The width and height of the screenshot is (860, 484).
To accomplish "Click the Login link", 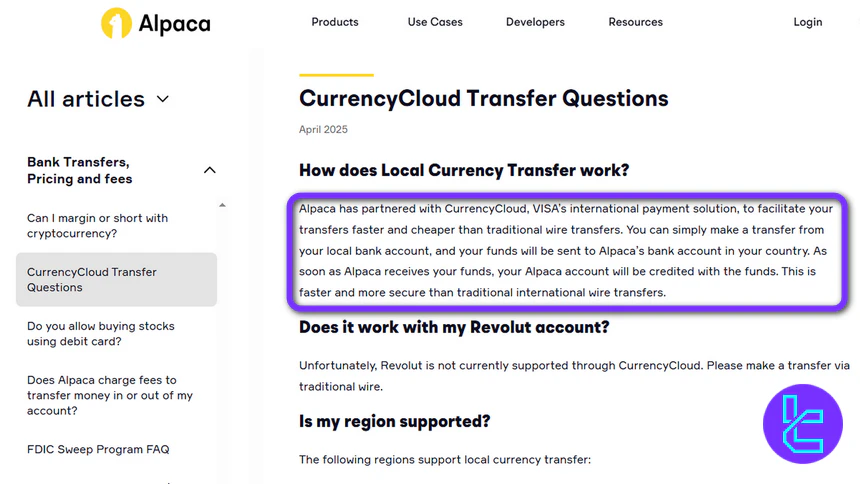I will pyautogui.click(x=807, y=22).
